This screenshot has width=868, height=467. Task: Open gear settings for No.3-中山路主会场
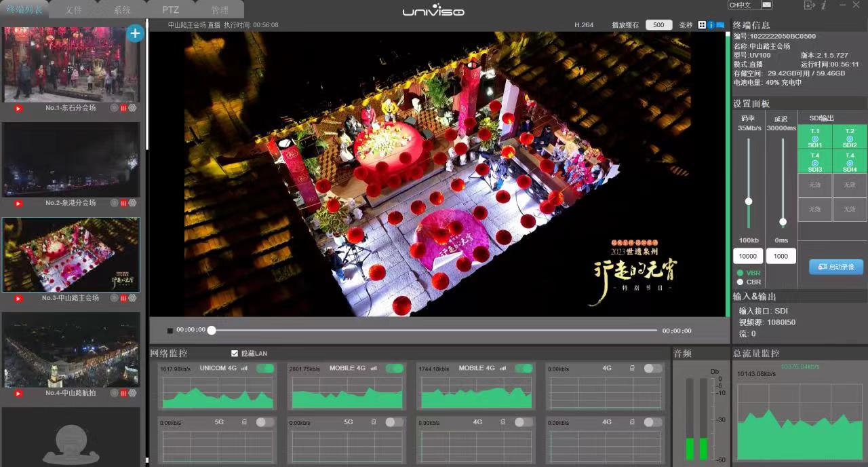coord(132,298)
